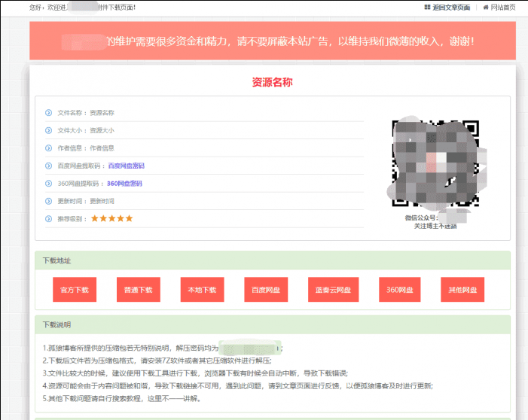The height and width of the screenshot is (420, 528).
Task: Go to 网站首页 link
Action: [x=502, y=8]
